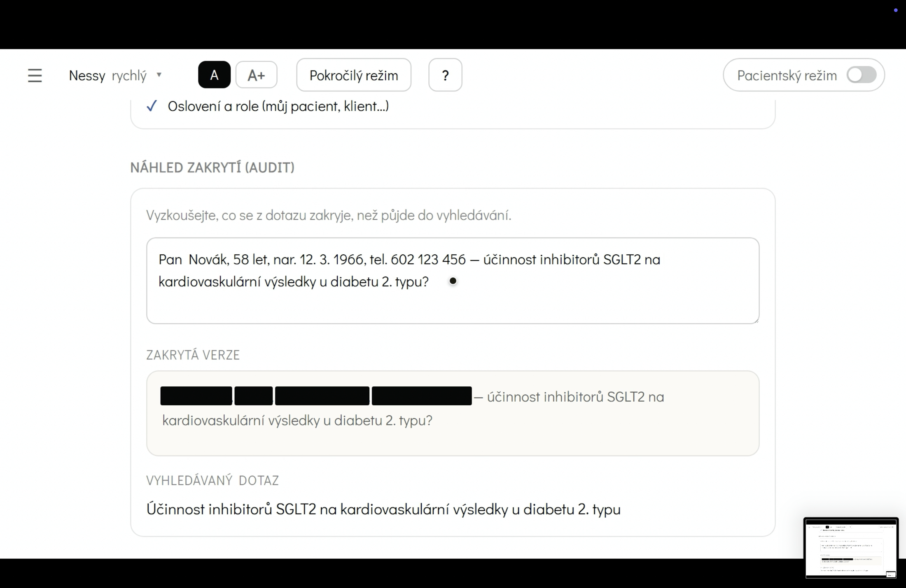Click the Zakrytá verze output box

453,413
